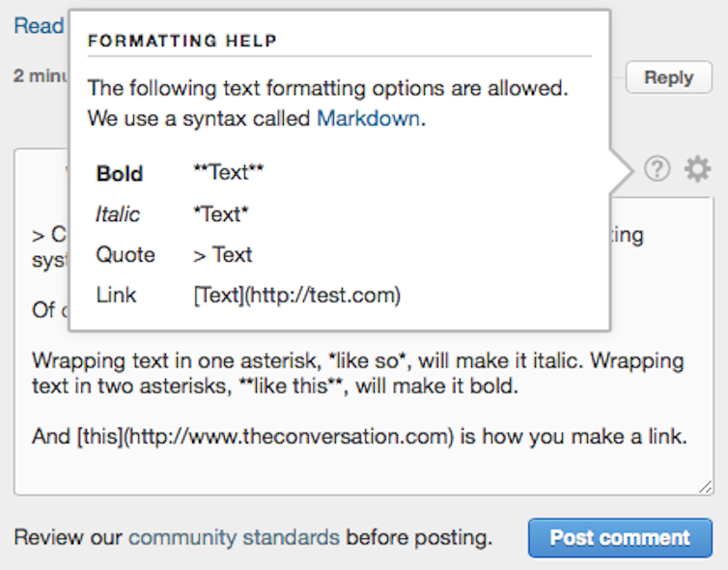Click the Reply button
The height and width of the screenshot is (570, 728).
tap(668, 77)
